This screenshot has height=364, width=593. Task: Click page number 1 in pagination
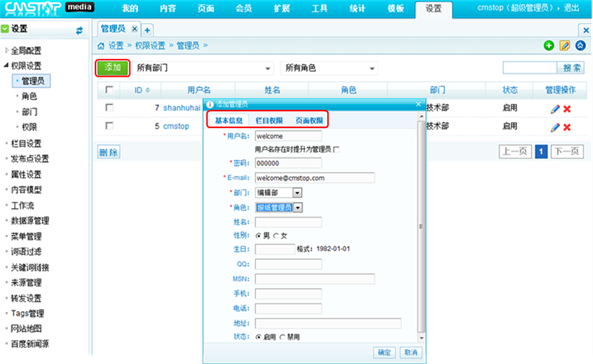(541, 152)
